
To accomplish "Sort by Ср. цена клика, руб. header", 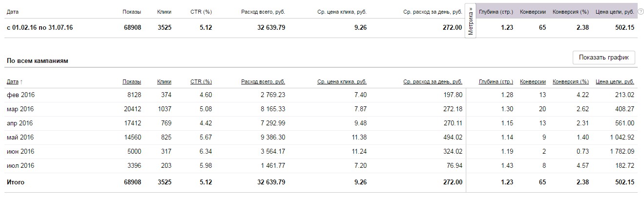I will [x=342, y=81].
